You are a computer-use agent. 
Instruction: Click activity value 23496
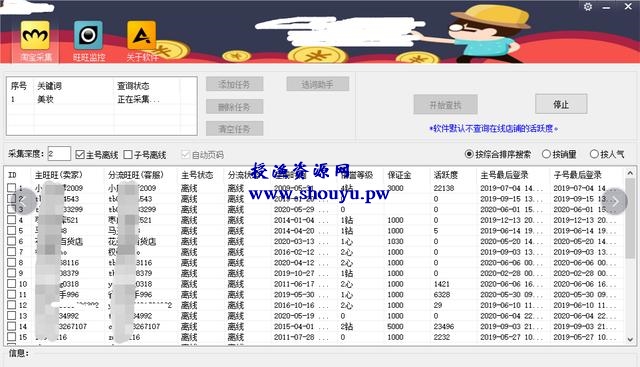pyautogui.click(x=444, y=326)
